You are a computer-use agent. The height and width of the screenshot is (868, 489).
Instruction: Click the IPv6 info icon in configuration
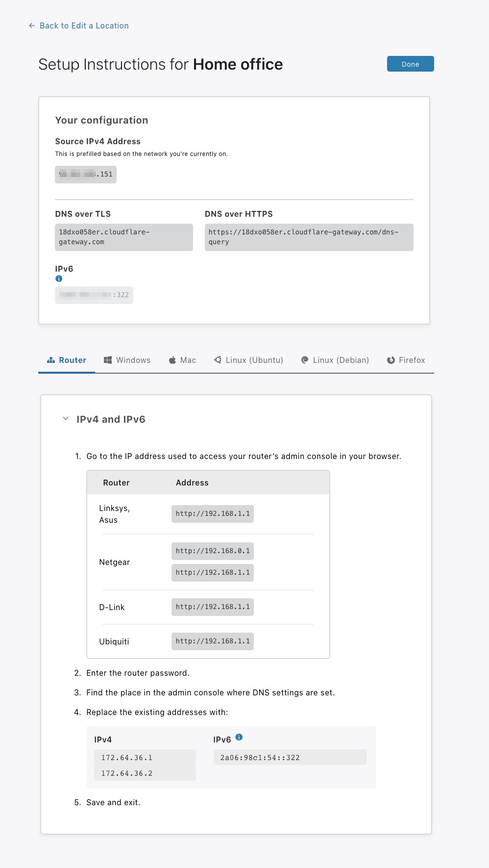[x=59, y=279]
